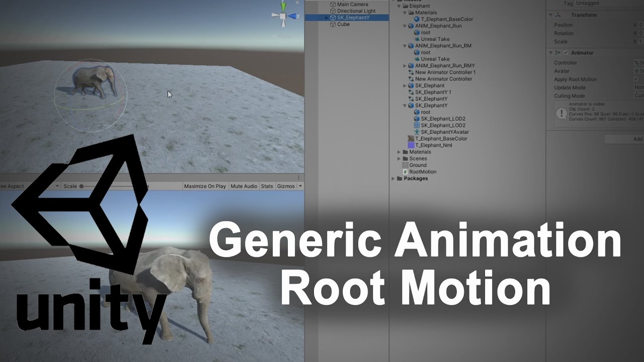
Task: Click the Animator component icon in Inspector
Action: pos(557,53)
